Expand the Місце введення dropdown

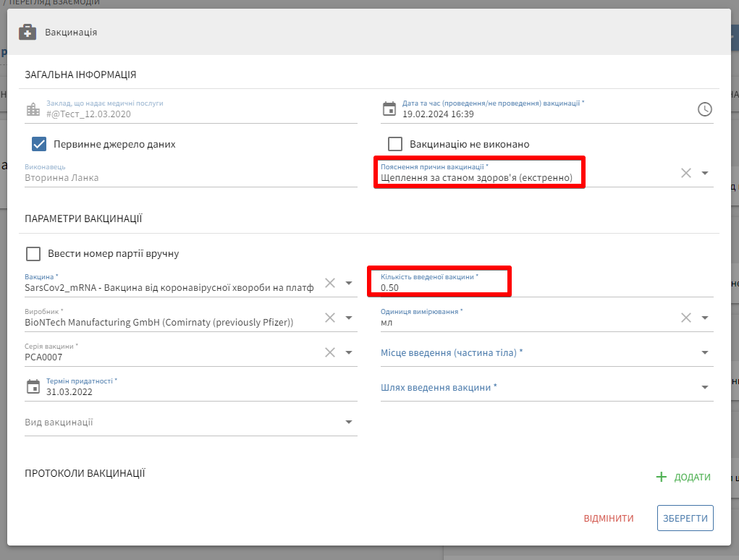704,353
